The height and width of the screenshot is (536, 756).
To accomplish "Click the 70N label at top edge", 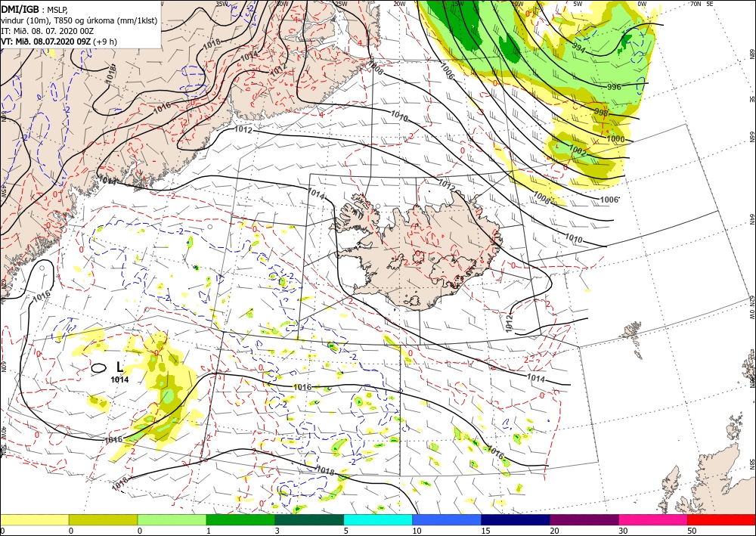I will pos(696,4).
